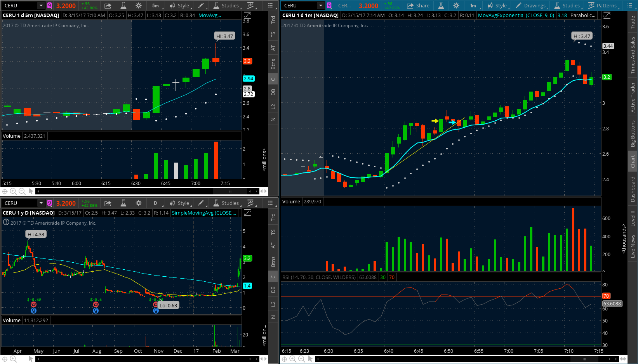Select the pencil drawing tool on the daily chart
Screen dimensions: 638x364
tap(201, 203)
